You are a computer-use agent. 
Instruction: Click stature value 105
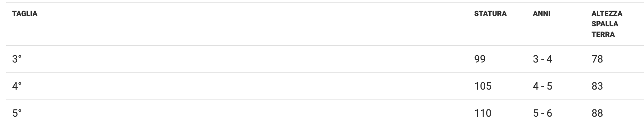(x=483, y=86)
